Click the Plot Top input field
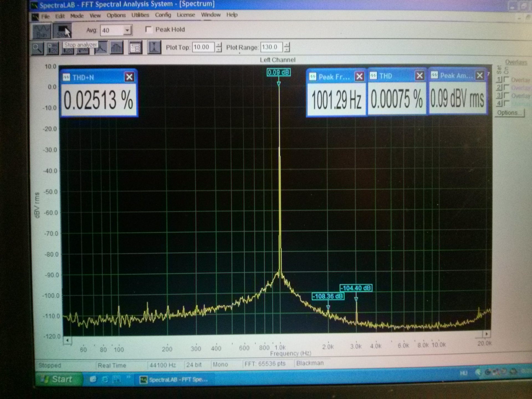Image resolution: width=532 pixels, height=399 pixels. pos(203,47)
